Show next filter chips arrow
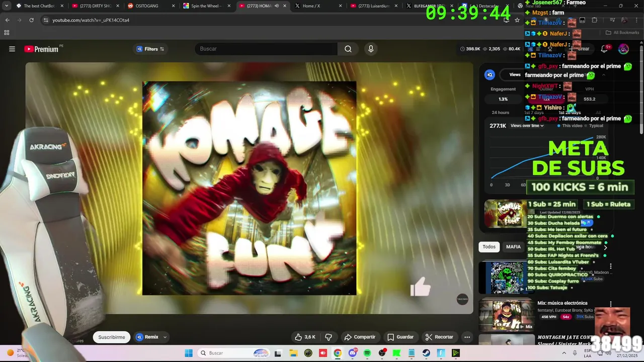 click(x=605, y=247)
